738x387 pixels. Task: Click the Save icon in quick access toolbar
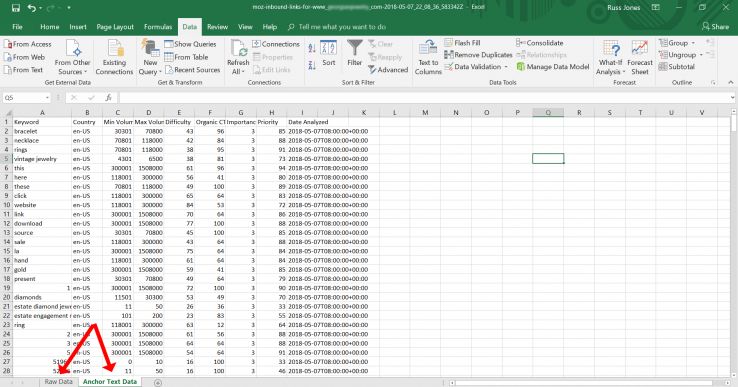[16, 8]
